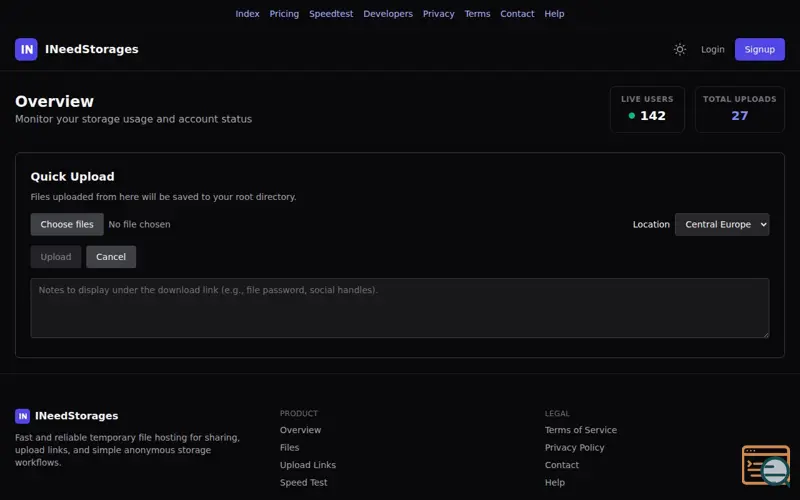Toggle the sun theme icon
This screenshot has width=800, height=500.
[x=680, y=49]
